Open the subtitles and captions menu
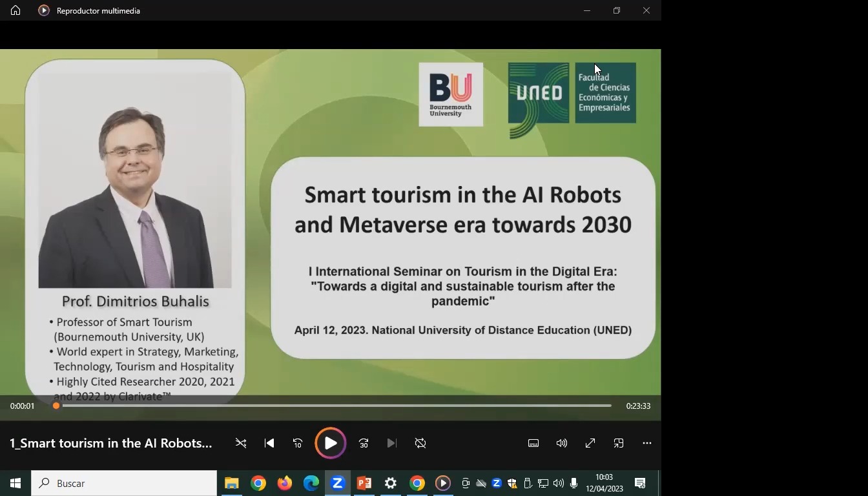 click(533, 443)
